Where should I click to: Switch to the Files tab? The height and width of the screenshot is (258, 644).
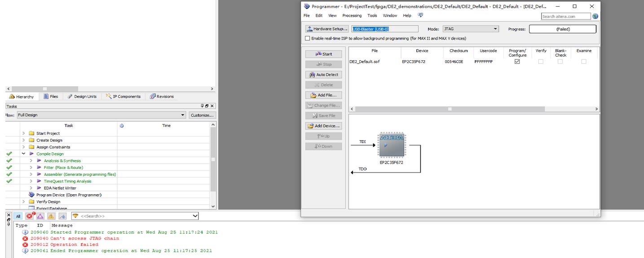point(51,97)
